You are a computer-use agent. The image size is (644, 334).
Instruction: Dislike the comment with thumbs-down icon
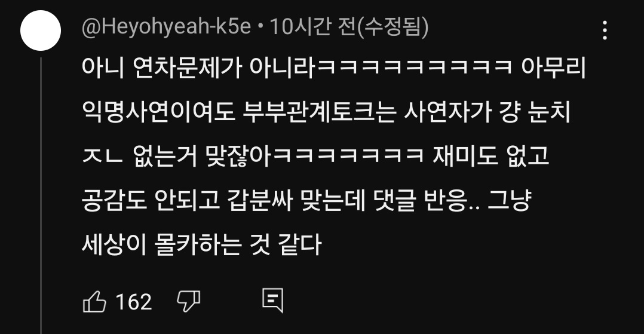pyautogui.click(x=189, y=302)
